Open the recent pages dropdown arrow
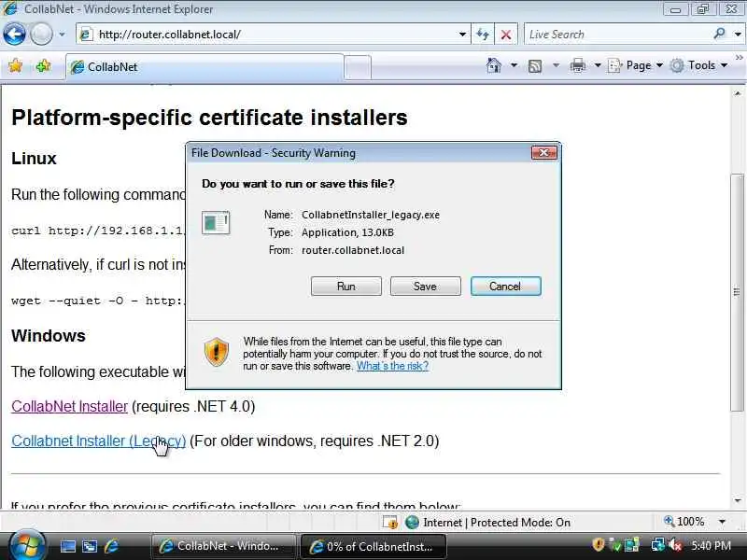 62,35
